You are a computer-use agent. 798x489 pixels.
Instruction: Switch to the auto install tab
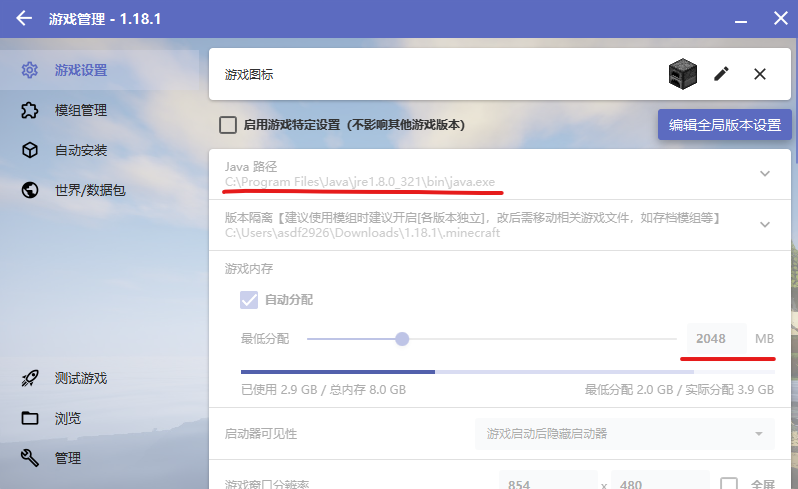click(80, 150)
